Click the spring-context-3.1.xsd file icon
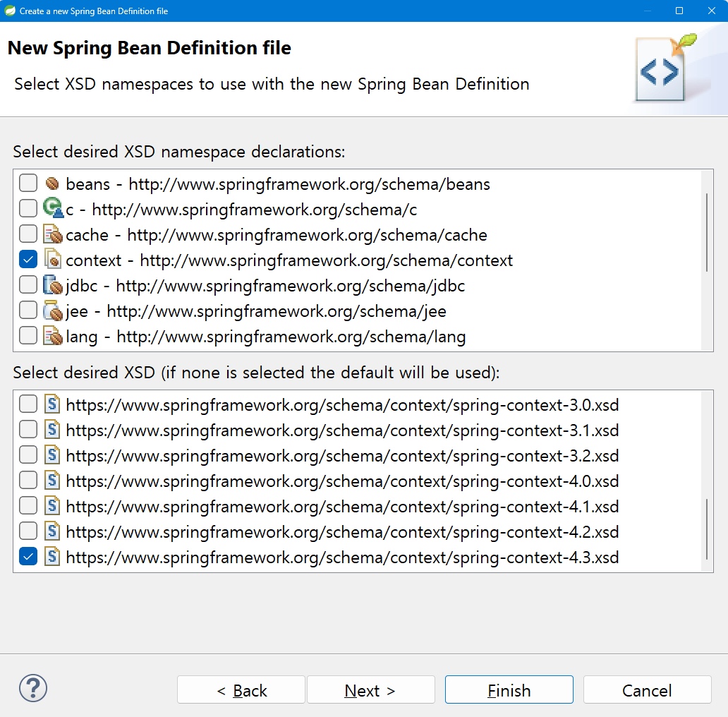Screen dimensions: 728x717 [x=52, y=430]
